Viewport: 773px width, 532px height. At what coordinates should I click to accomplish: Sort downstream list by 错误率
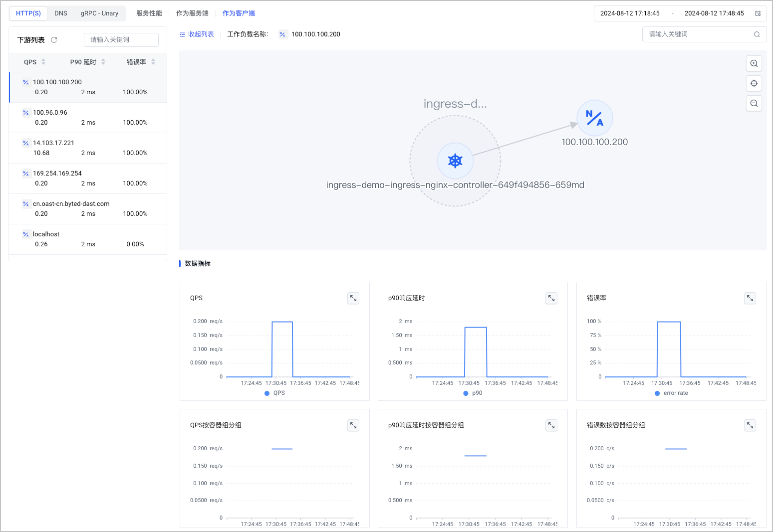pyautogui.click(x=141, y=62)
